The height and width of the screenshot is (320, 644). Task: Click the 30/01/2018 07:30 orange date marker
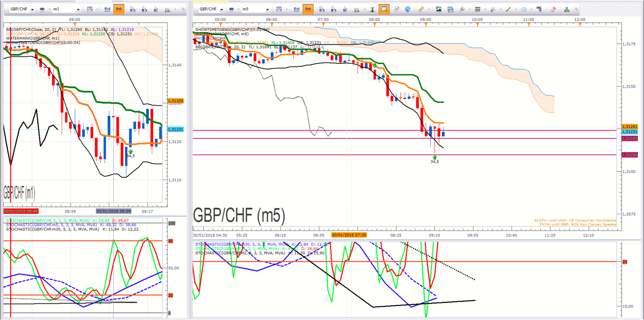(x=349, y=235)
